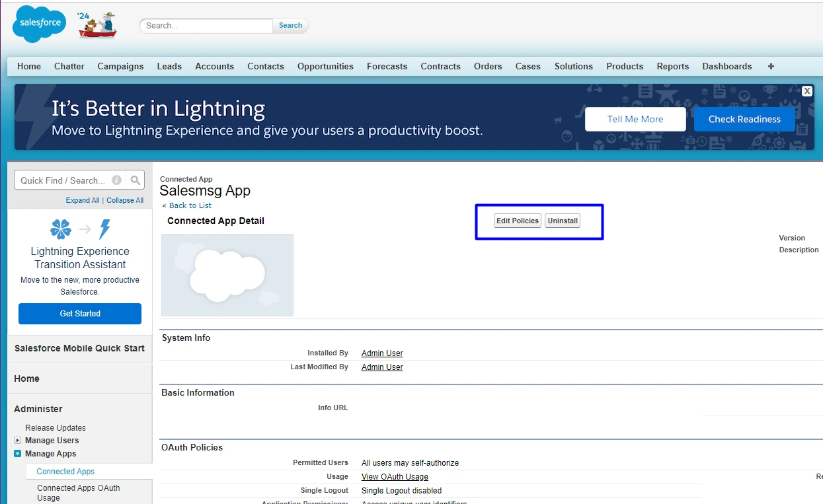Click the Connected App cloud placeholder image
The height and width of the screenshot is (504, 823).
pyautogui.click(x=227, y=275)
